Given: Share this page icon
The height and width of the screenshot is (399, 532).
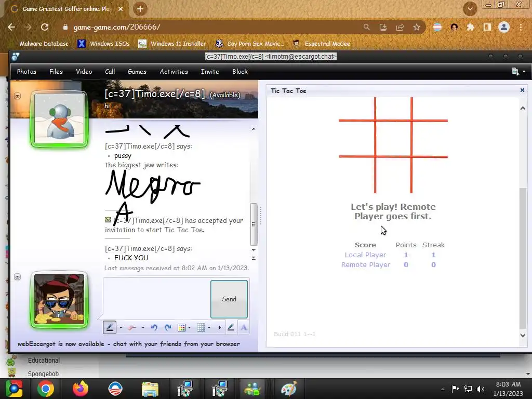Looking at the screenshot, I should [x=400, y=27].
